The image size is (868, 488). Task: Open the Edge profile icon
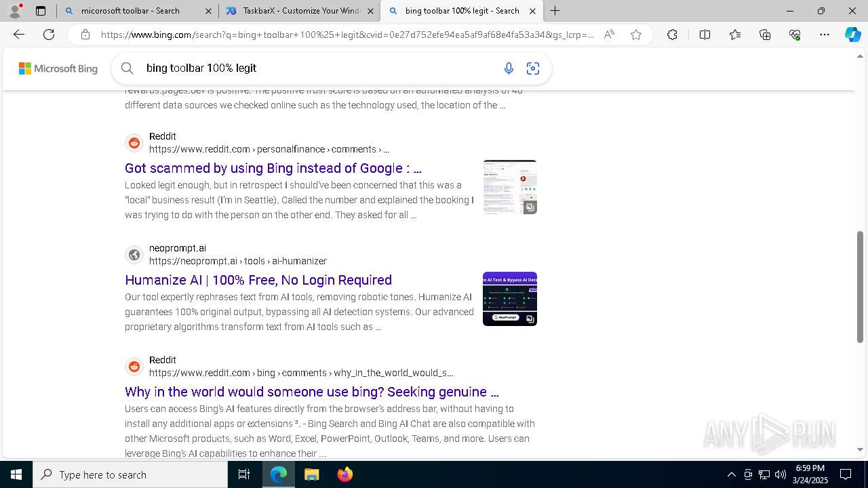[15, 11]
